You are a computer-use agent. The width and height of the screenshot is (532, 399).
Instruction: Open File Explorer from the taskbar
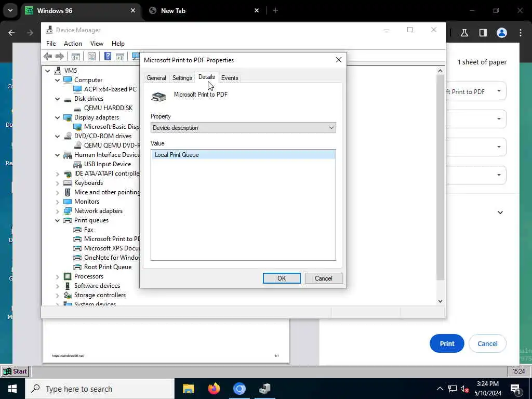click(x=188, y=389)
